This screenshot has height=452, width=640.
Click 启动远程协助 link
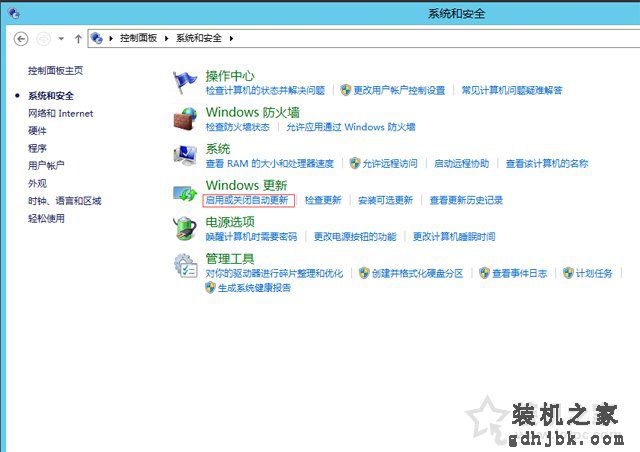[461, 164]
